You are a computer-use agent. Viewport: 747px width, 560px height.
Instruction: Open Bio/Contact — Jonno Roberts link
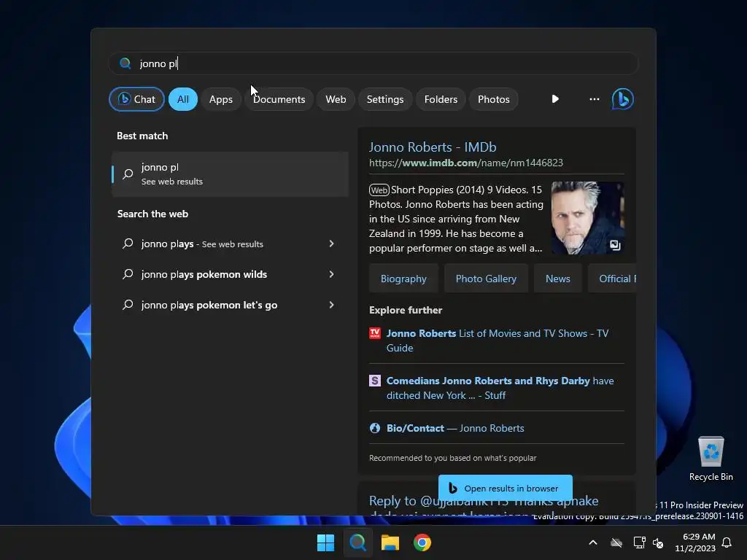pyautogui.click(x=455, y=428)
